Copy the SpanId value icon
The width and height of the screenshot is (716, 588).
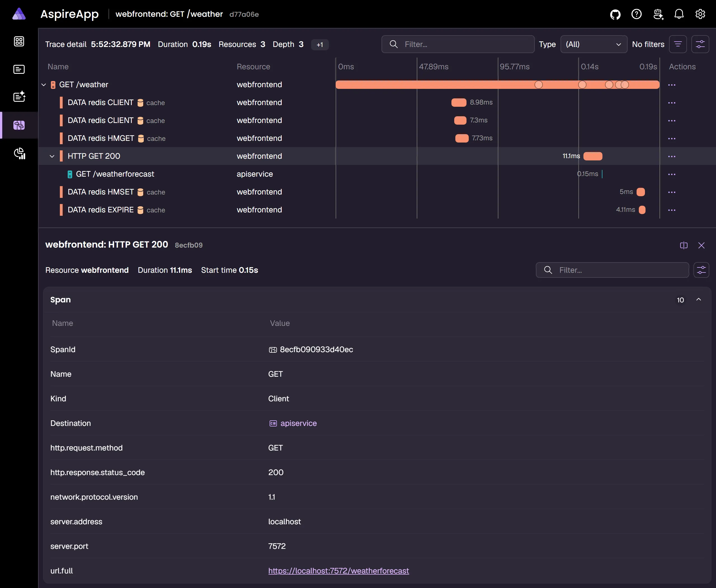(273, 350)
